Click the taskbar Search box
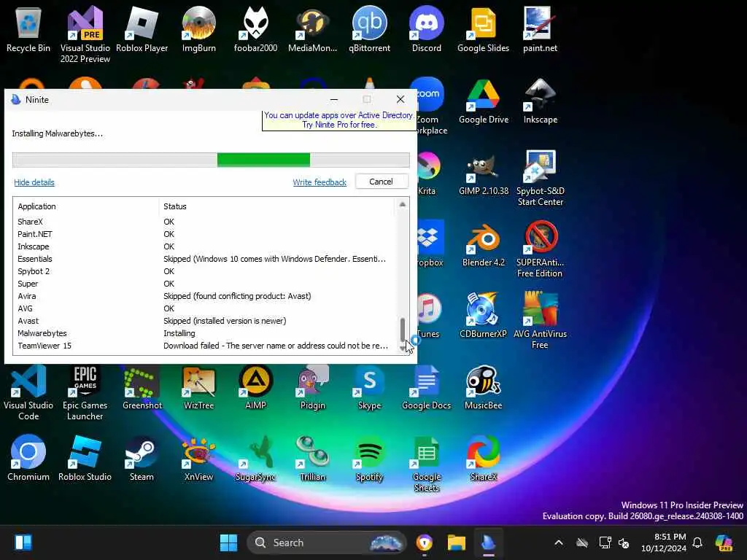This screenshot has width=747, height=560. tap(327, 542)
